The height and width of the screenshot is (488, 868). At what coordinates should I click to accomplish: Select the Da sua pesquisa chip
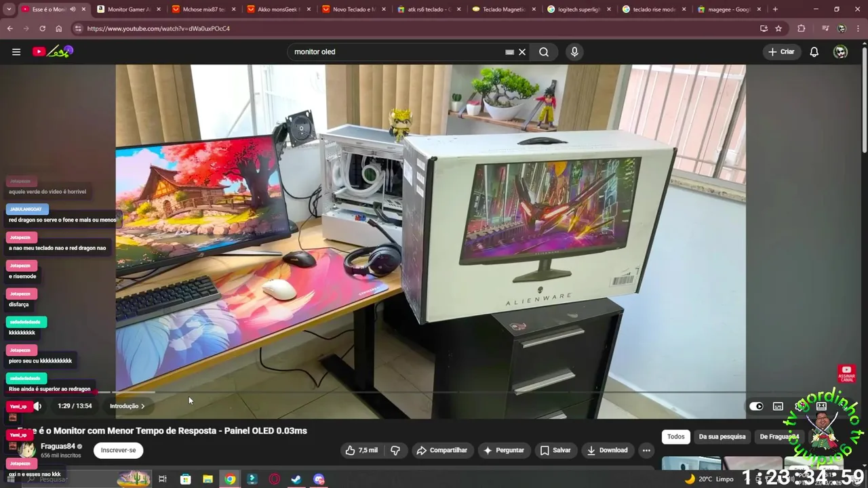(x=722, y=436)
